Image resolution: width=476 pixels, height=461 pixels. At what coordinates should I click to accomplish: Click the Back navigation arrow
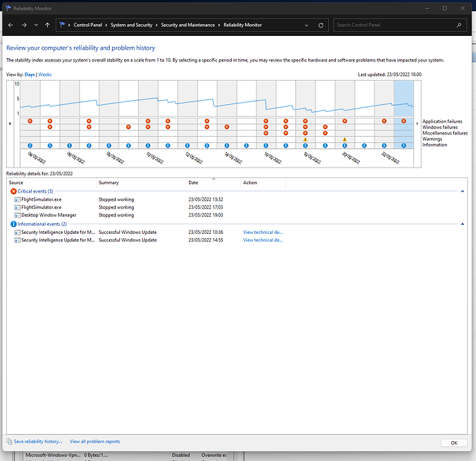[10, 25]
